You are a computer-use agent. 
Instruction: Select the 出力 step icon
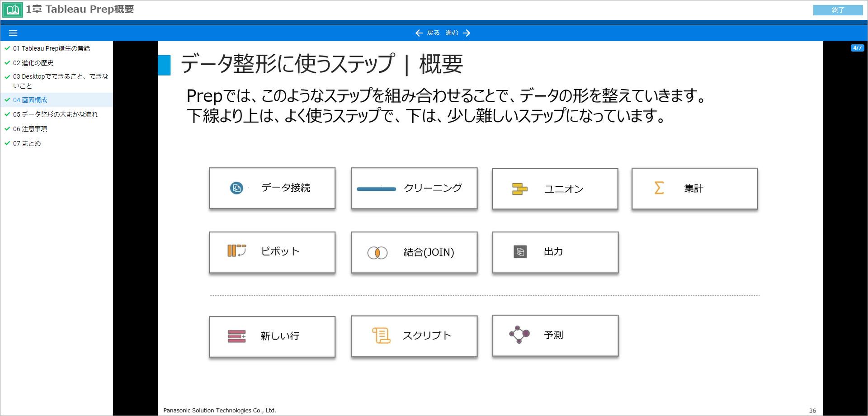(520, 252)
